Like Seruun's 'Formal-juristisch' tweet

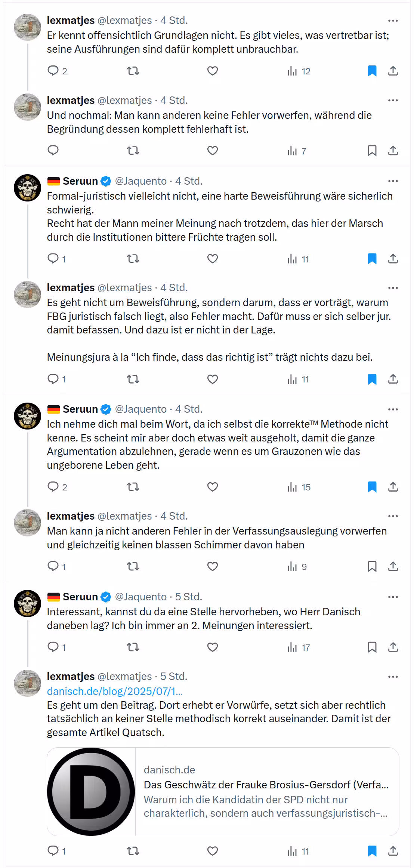(x=213, y=259)
